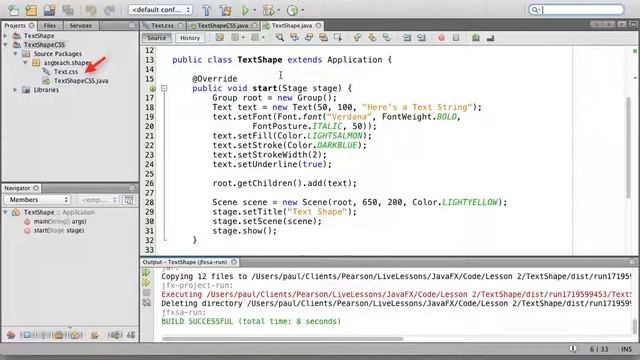
Task: Switch to the Services tab
Action: tap(80, 25)
